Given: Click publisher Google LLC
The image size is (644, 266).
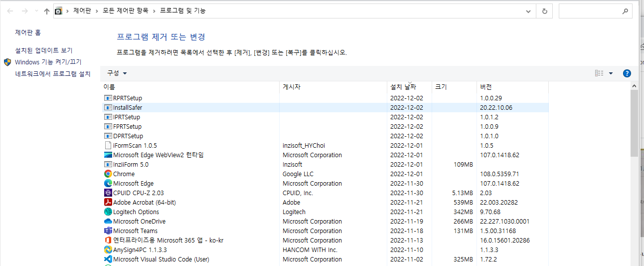Looking at the screenshot, I should pyautogui.click(x=298, y=174).
